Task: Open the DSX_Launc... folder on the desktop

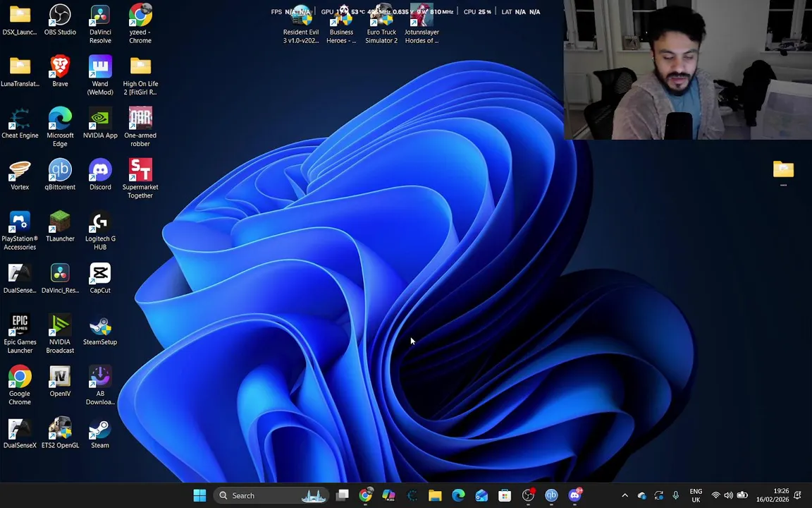Action: pyautogui.click(x=20, y=20)
